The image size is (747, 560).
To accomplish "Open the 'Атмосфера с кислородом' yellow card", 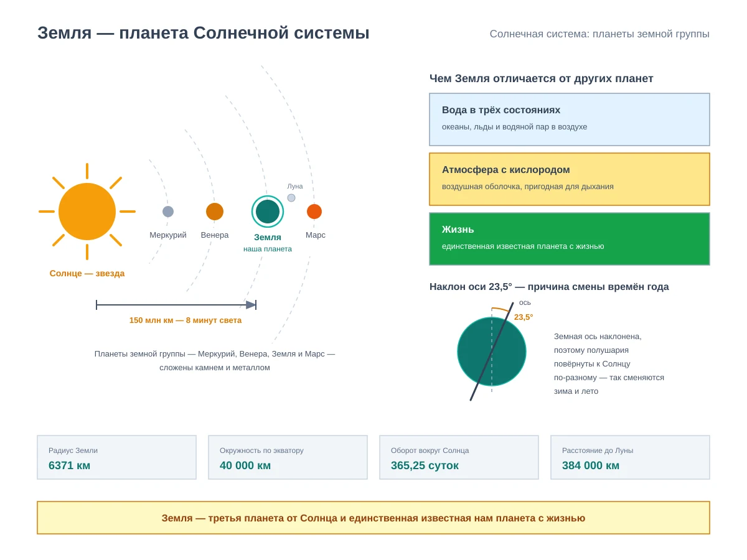I will [570, 179].
